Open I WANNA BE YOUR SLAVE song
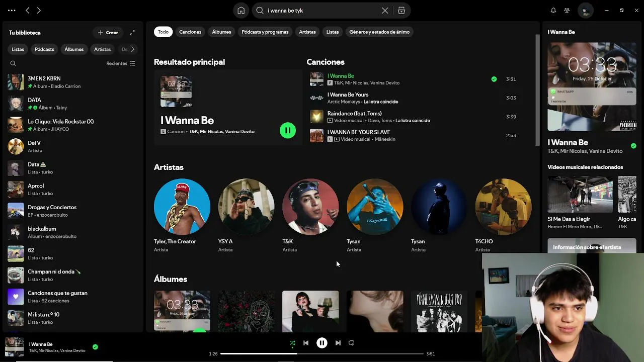644x362 pixels. click(x=359, y=132)
